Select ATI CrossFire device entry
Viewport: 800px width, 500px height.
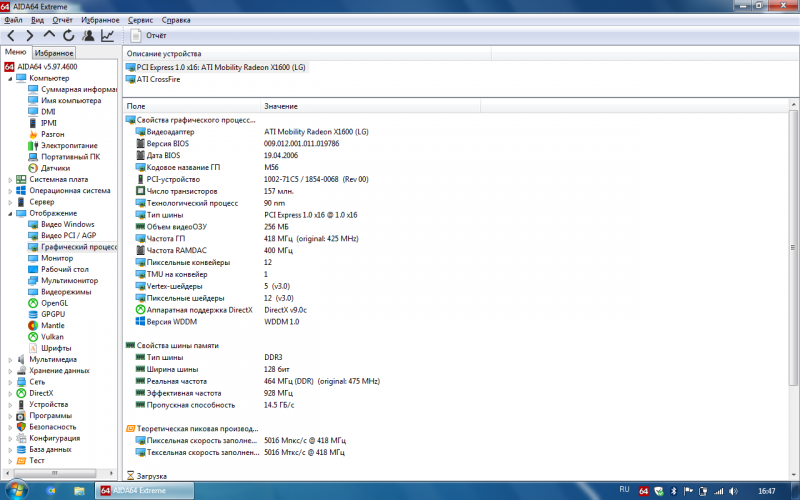tap(153, 79)
